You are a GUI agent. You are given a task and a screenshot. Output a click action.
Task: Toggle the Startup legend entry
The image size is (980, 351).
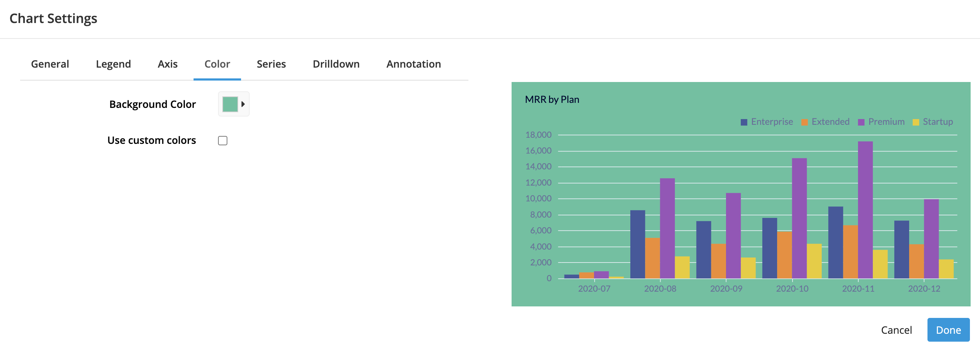pyautogui.click(x=933, y=122)
